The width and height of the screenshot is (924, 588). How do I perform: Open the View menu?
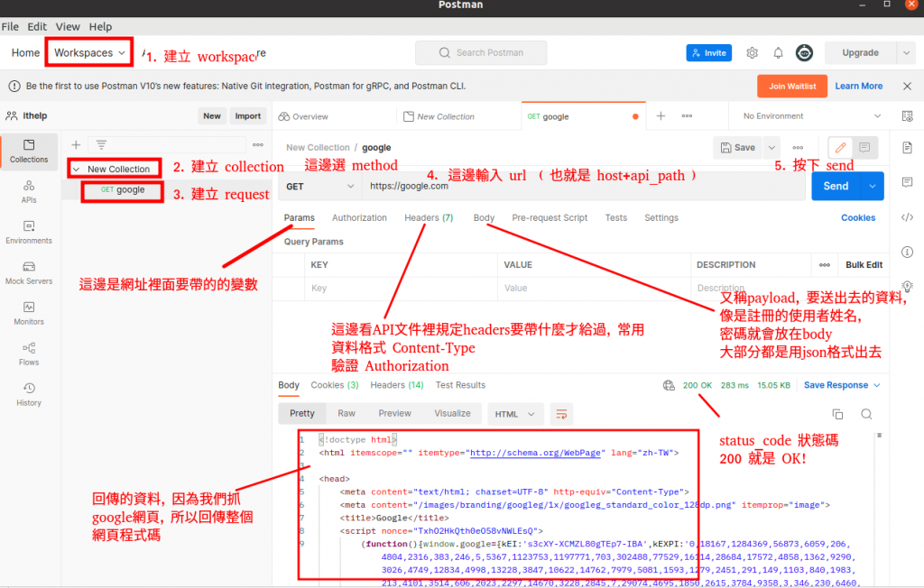(68, 26)
